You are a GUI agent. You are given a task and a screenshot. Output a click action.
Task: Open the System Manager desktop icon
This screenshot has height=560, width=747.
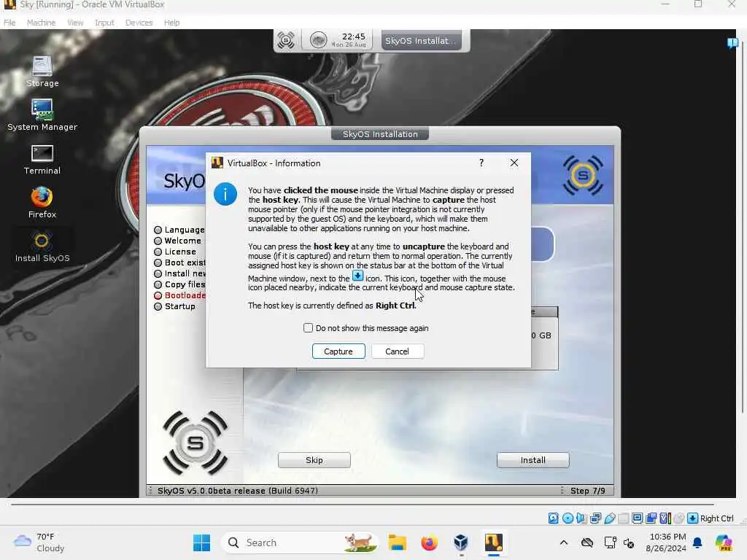pyautogui.click(x=42, y=114)
